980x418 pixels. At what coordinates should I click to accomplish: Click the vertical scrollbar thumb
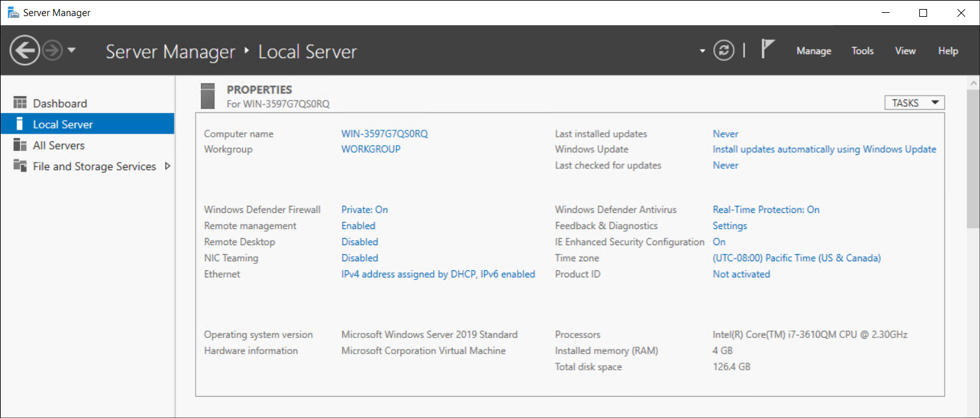pos(973,159)
